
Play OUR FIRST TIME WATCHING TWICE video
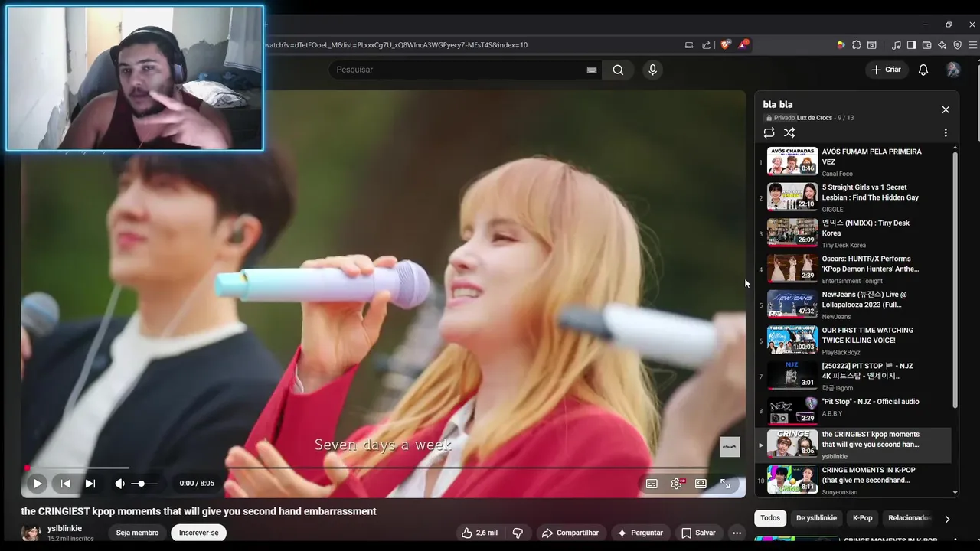click(x=854, y=341)
